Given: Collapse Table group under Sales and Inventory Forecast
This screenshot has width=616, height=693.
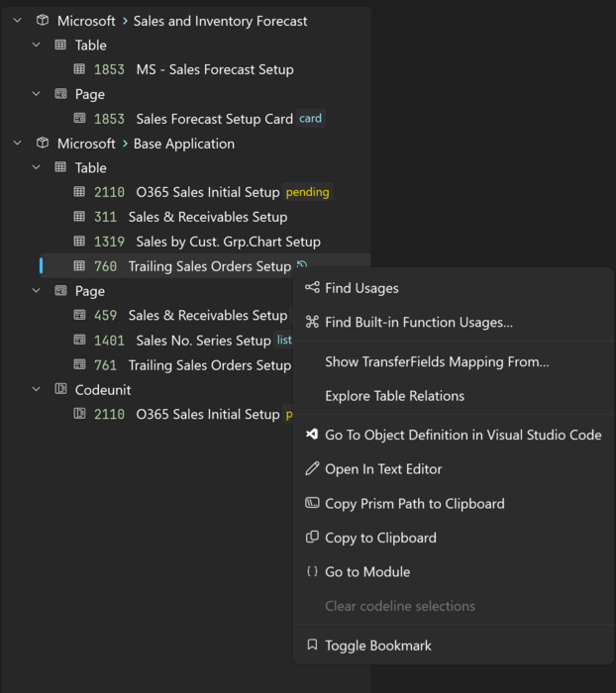Looking at the screenshot, I should (37, 45).
